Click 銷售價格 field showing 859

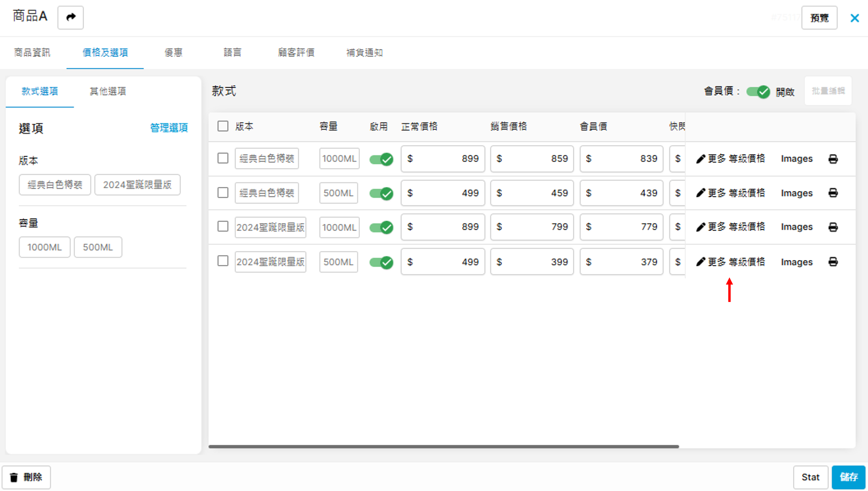(x=532, y=159)
